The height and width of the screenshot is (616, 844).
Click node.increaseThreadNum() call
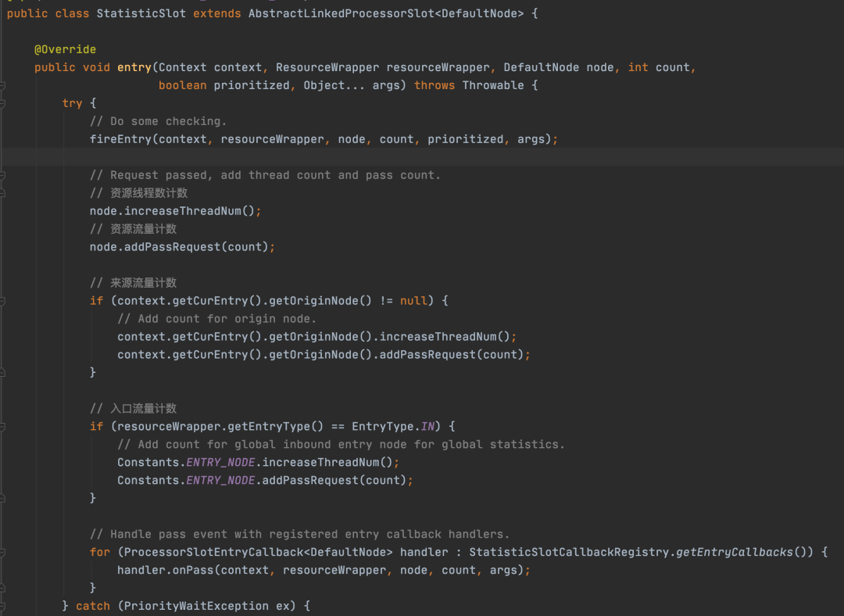pos(176,211)
